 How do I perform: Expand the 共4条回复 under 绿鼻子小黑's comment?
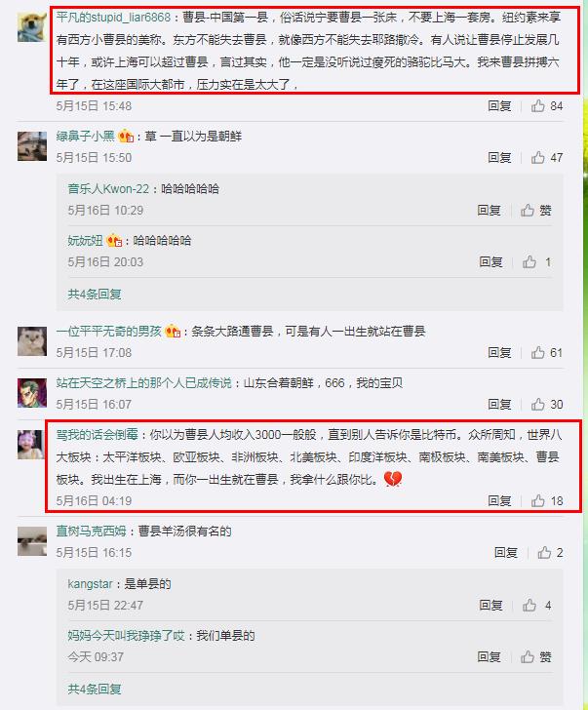[x=95, y=294]
